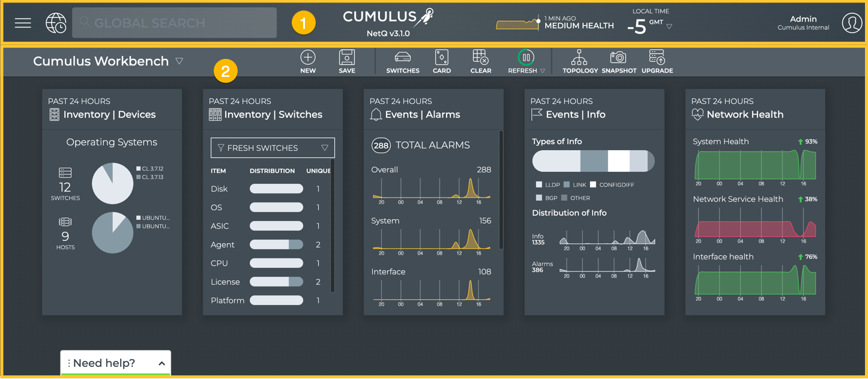The image size is (868, 379).
Task: Click the globe clock recent actions icon
Action: (56, 23)
